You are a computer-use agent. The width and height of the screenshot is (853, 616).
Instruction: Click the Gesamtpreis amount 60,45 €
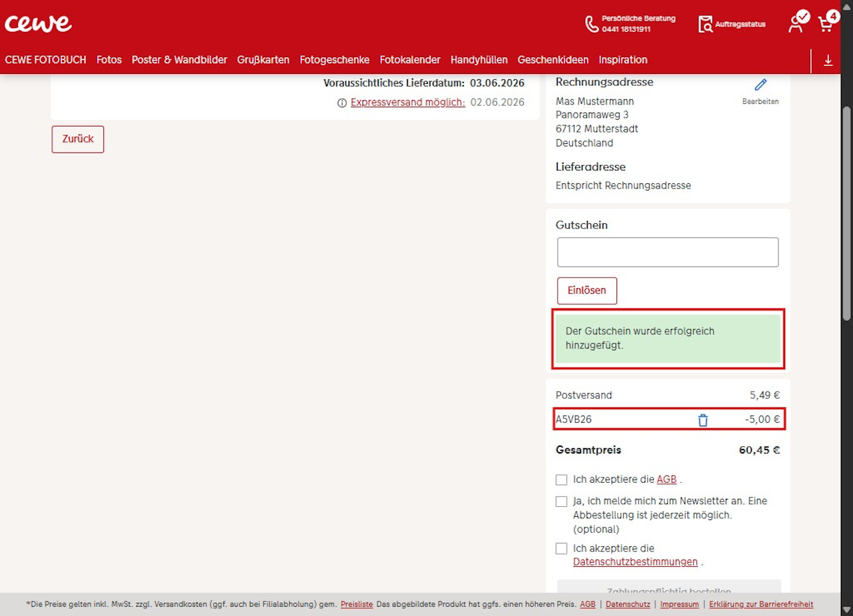tap(760, 450)
